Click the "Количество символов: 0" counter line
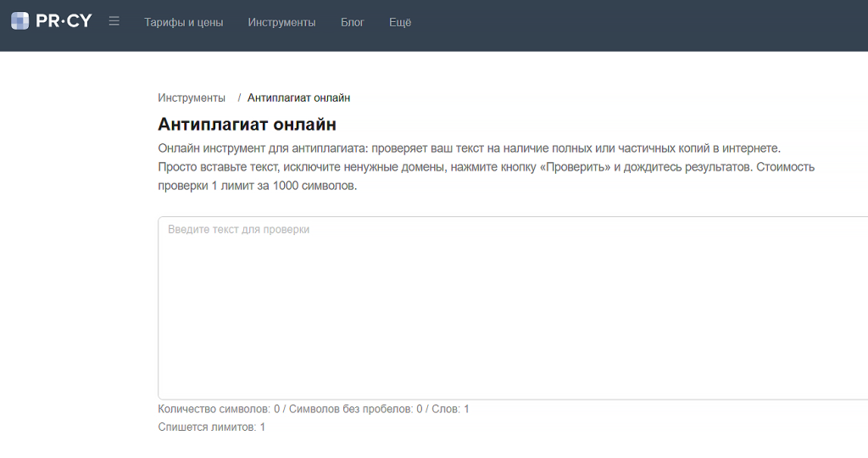 coord(314,410)
